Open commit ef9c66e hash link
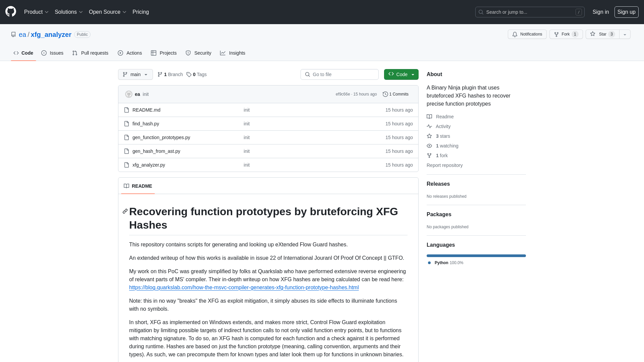This screenshot has width=644, height=362. [342, 94]
